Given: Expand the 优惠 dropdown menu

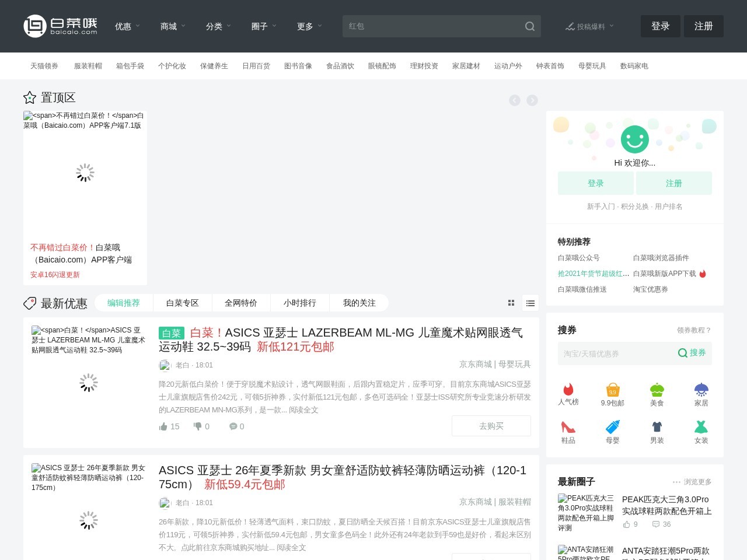Looking at the screenshot, I should tap(127, 26).
